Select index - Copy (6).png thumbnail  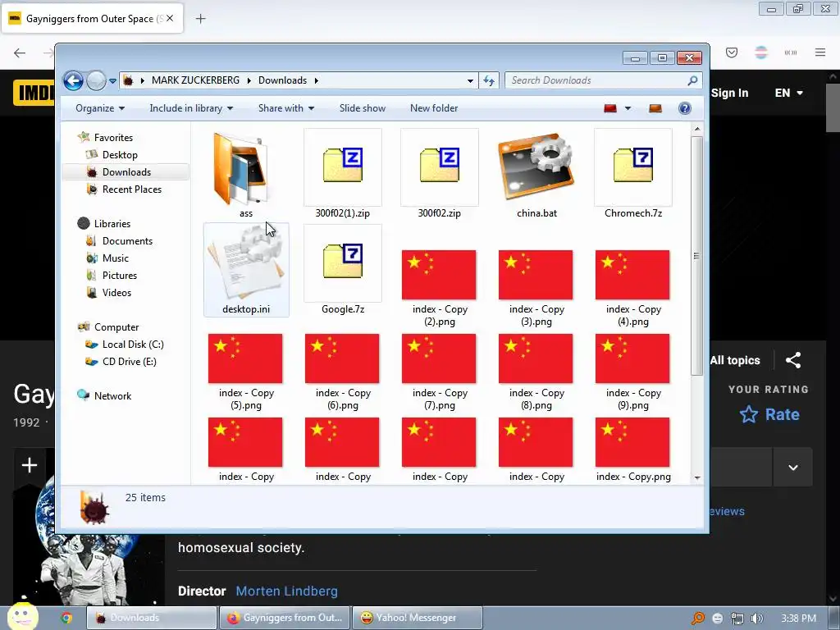(x=342, y=358)
